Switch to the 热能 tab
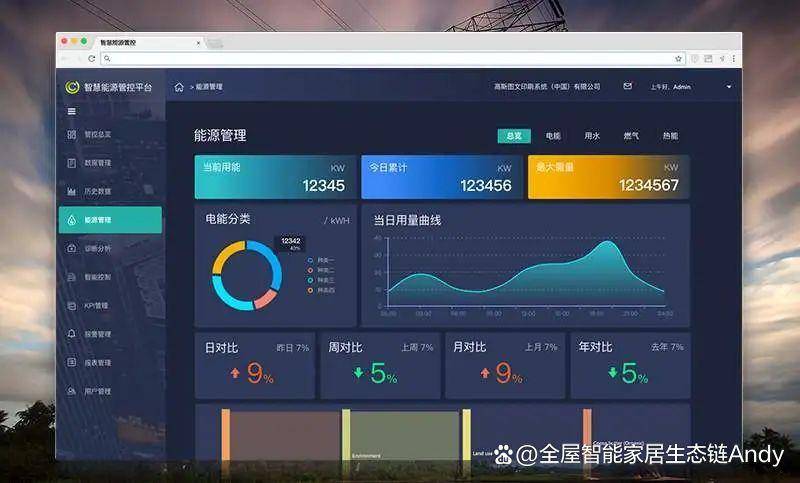800x483 pixels. click(x=670, y=136)
